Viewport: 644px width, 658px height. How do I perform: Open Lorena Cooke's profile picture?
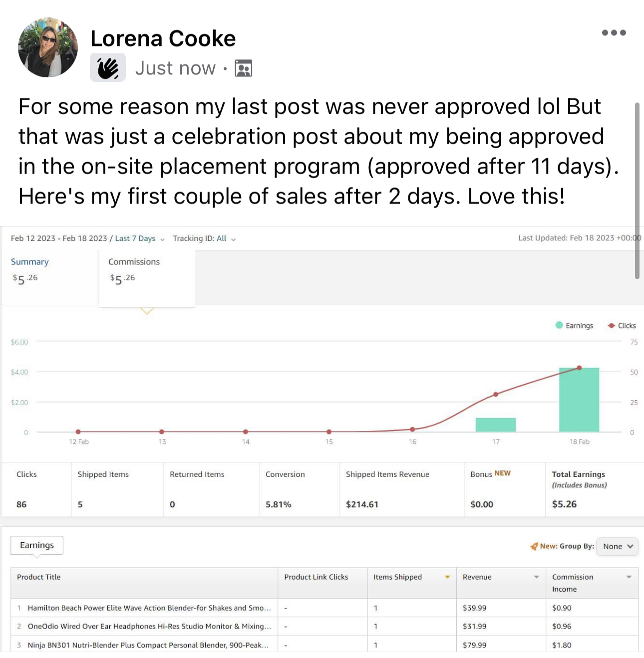point(48,47)
